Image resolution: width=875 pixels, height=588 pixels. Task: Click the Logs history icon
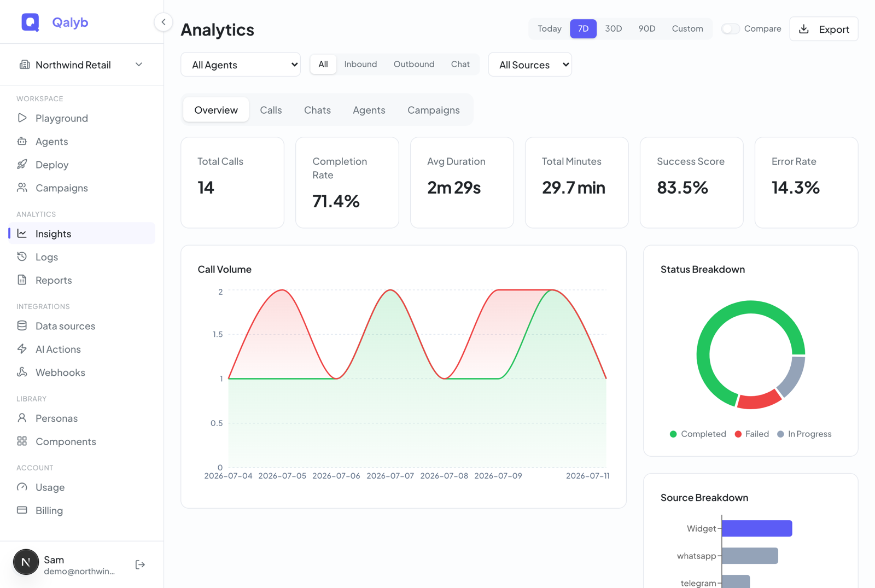(22, 257)
